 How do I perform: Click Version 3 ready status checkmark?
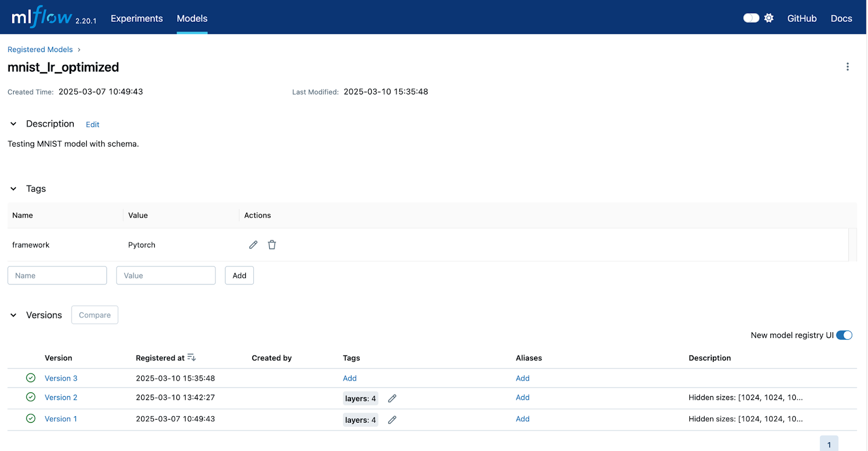(31, 378)
